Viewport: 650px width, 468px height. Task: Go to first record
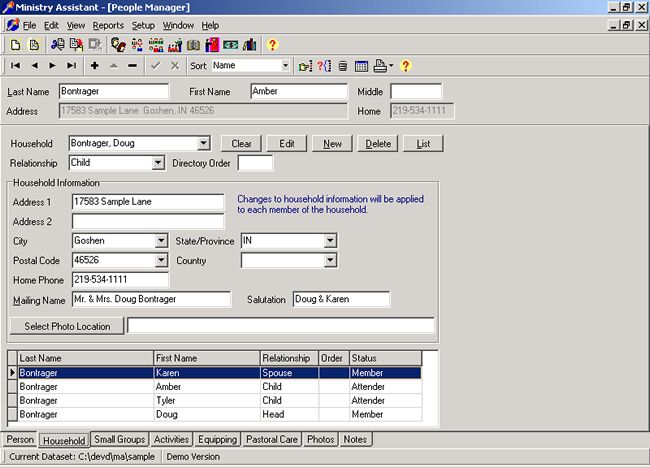(15, 65)
